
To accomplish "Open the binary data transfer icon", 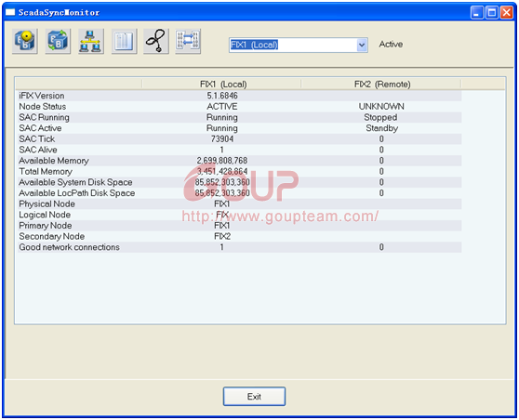I will (x=188, y=41).
